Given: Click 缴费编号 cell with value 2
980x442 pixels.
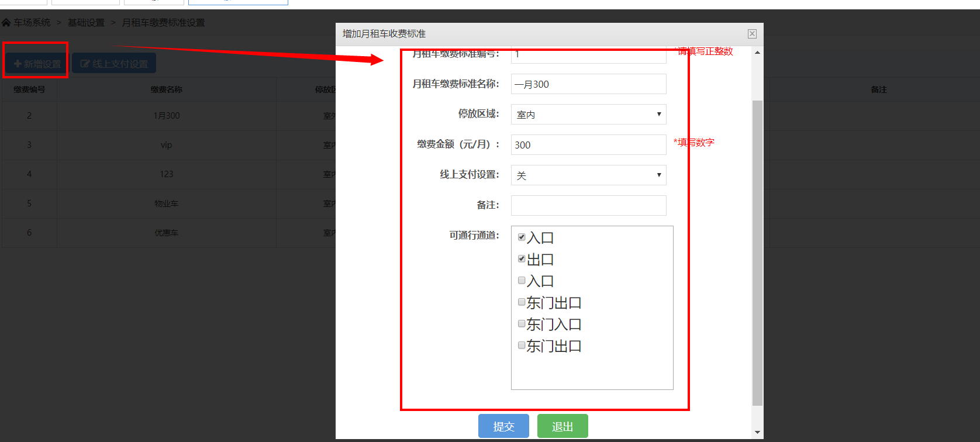Looking at the screenshot, I should tap(29, 116).
